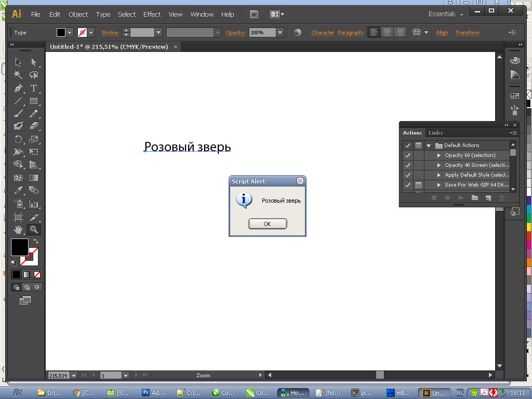Swap fill and stroke colors
532x399 pixels.
36,241
